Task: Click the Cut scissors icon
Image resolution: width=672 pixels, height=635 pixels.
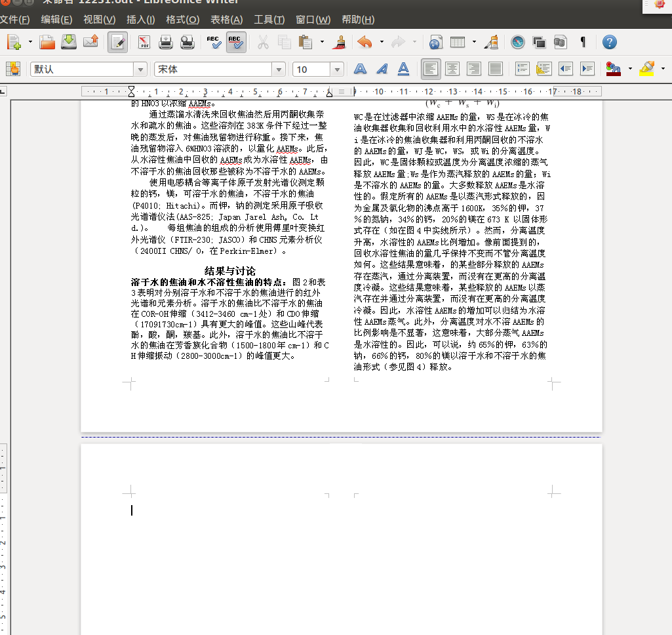Action: click(263, 42)
